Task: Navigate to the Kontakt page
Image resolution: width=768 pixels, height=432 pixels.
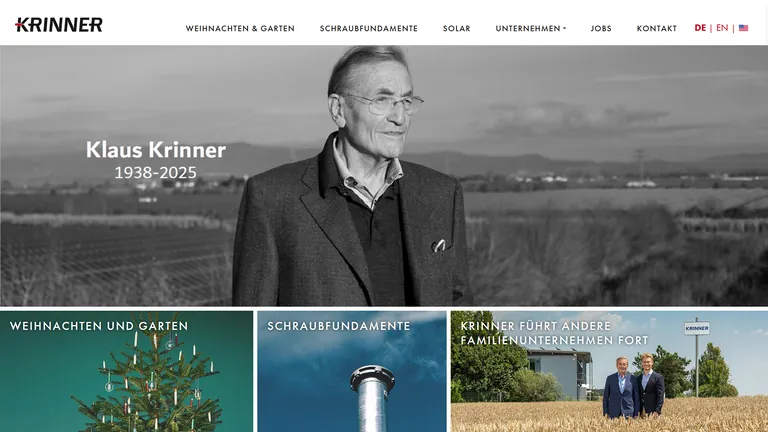Action: tap(656, 28)
